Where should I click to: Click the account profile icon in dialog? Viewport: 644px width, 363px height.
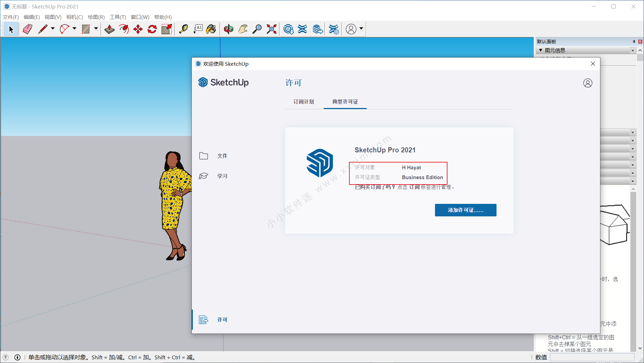[588, 83]
